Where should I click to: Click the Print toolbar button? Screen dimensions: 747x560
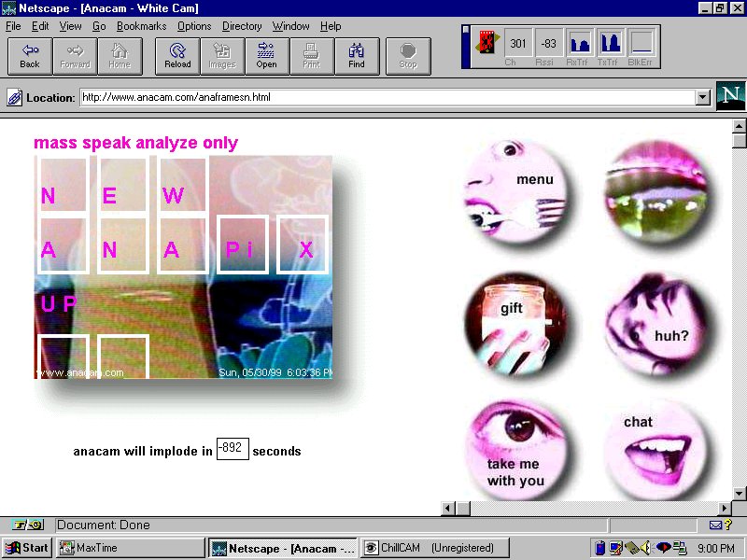(311, 56)
